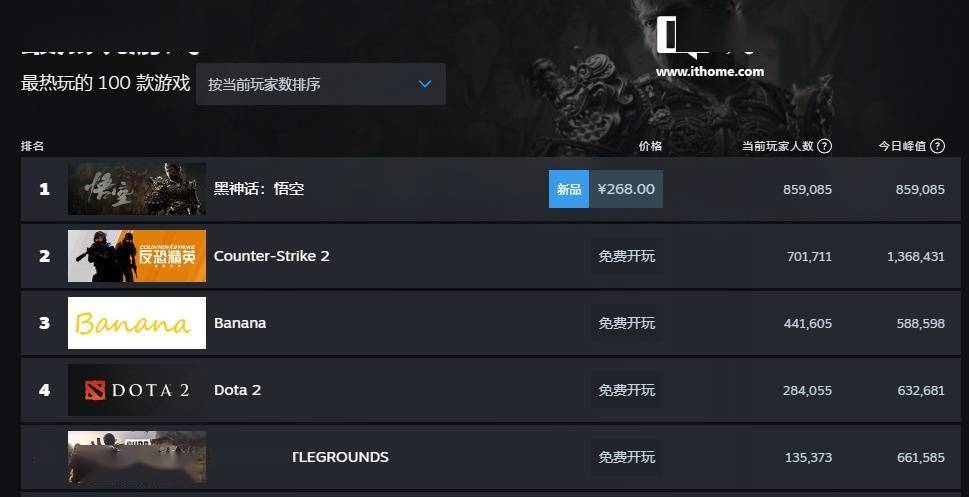Open the Black Myth Wukong thumbnail
969x497 pixels.
point(137,189)
